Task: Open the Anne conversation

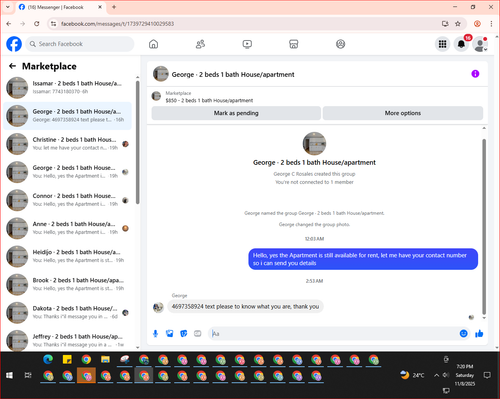Action: click(68, 228)
